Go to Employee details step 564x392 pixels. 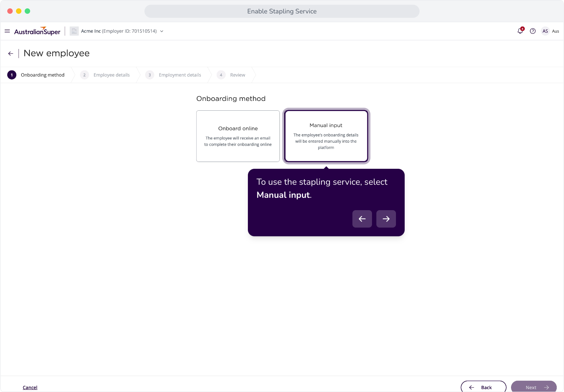105,75
